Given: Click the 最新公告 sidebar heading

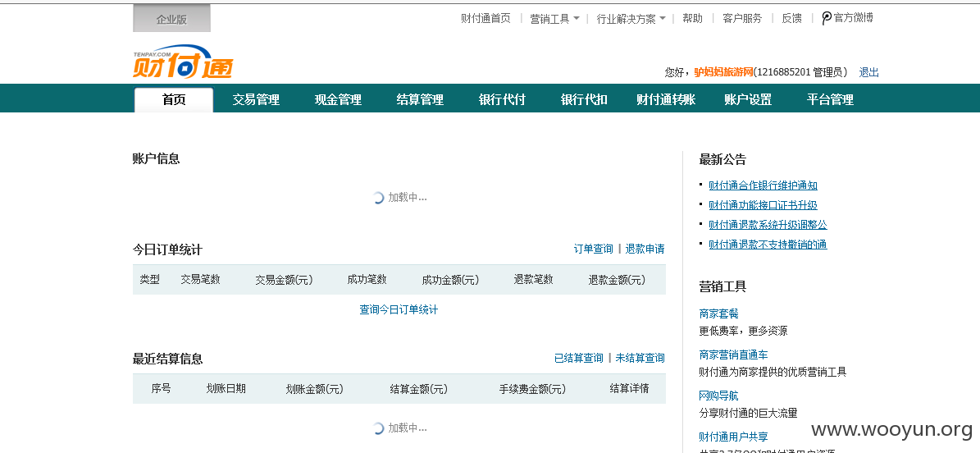Looking at the screenshot, I should [722, 159].
